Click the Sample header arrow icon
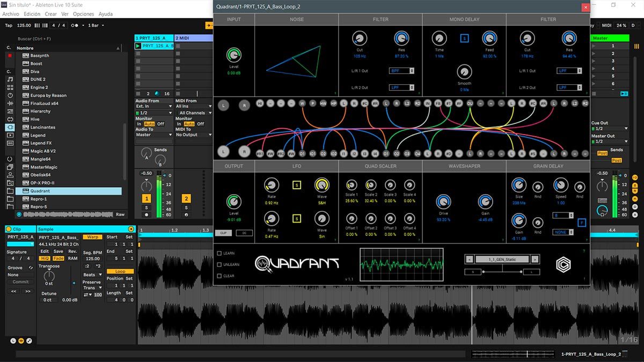Image resolution: width=644 pixels, height=362 pixels. 130,229
